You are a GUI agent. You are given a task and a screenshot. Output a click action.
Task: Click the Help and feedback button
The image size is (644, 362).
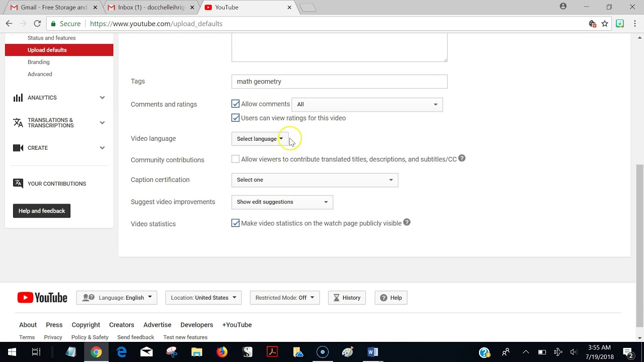tap(42, 211)
